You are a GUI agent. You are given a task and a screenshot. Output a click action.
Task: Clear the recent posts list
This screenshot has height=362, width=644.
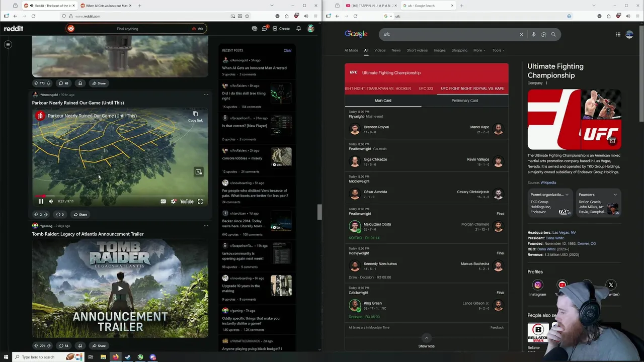pyautogui.click(x=287, y=50)
